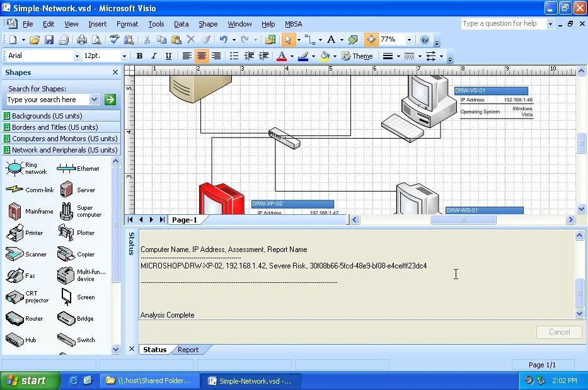The image size is (588, 390).
Task: Close the Shapes pane
Action: click(115, 72)
